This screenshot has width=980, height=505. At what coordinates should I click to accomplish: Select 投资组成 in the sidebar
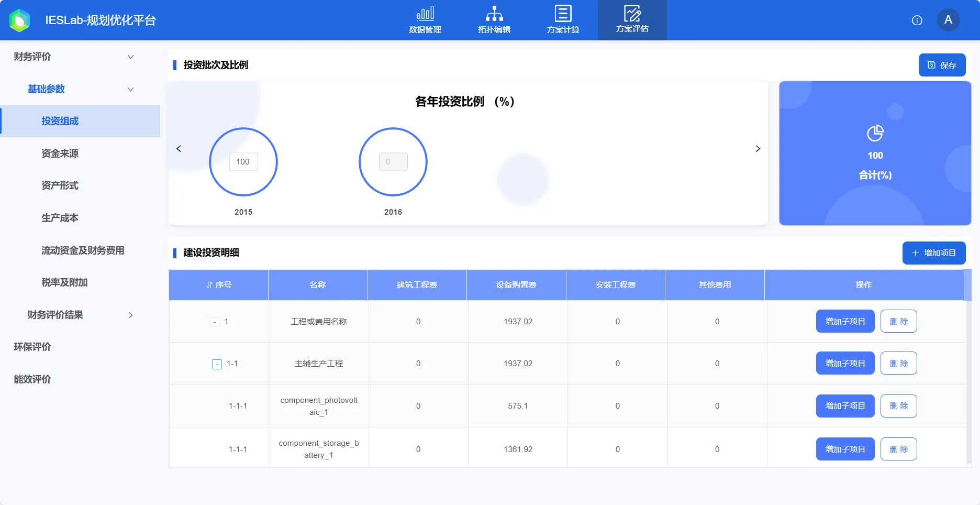coord(81,121)
